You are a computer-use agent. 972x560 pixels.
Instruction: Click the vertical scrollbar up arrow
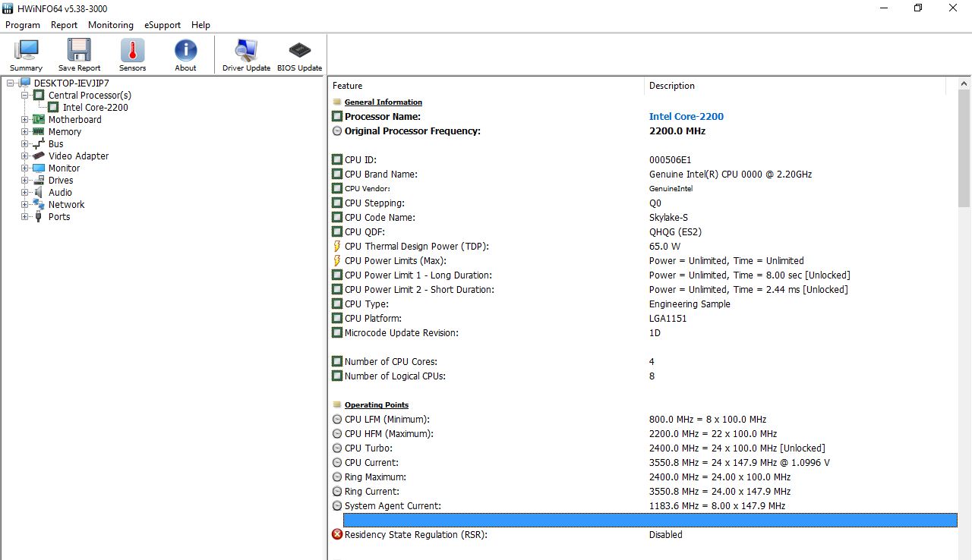click(x=964, y=83)
